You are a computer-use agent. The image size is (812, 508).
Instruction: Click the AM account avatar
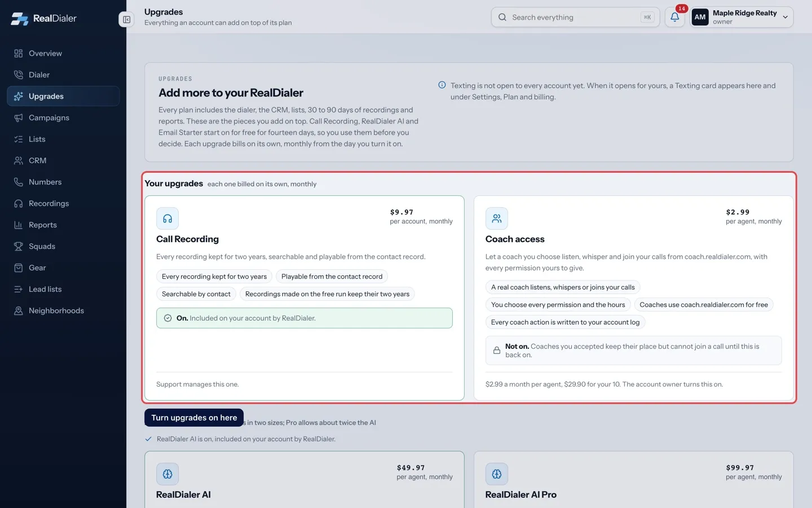click(x=700, y=17)
